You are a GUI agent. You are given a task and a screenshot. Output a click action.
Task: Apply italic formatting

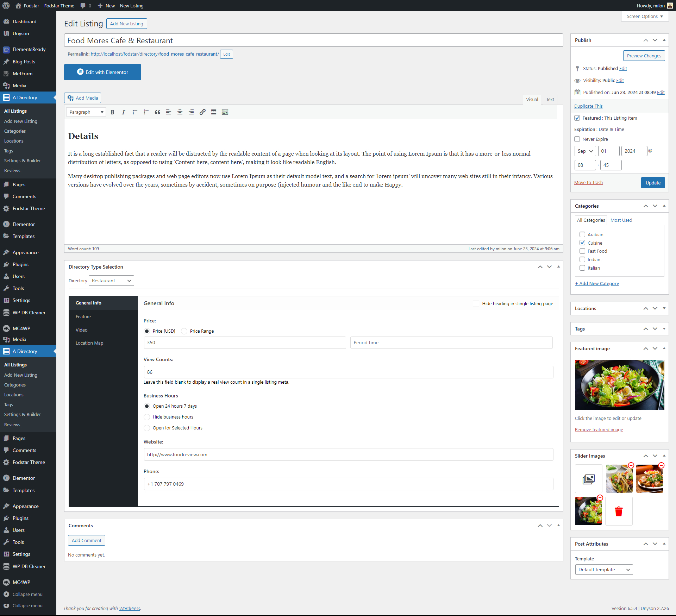click(x=124, y=112)
